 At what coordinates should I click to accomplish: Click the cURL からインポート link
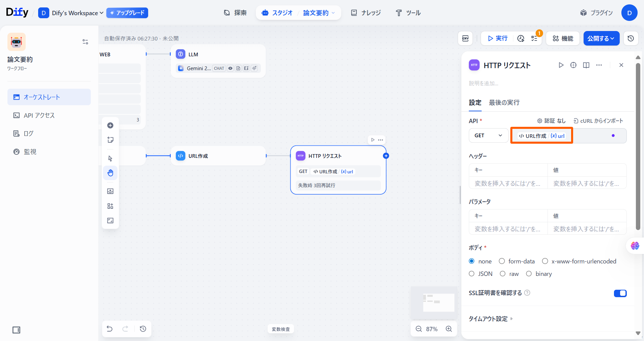(x=598, y=121)
